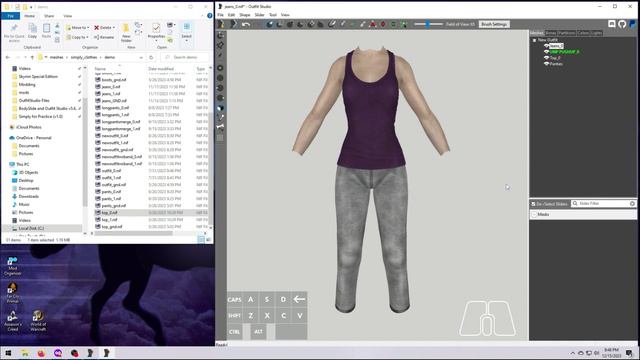Open the Select dropdown in Explorer ribbon
The image size is (640, 360).
(x=187, y=32)
